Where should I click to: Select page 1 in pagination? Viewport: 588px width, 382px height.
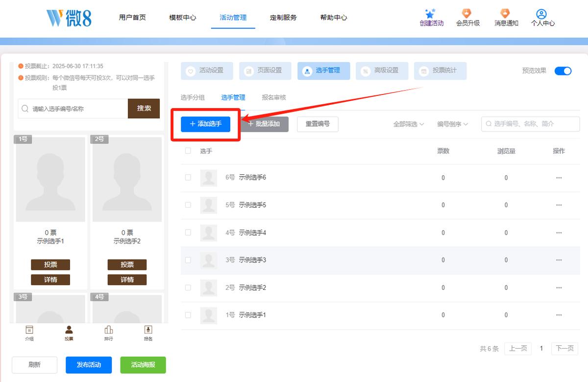[x=541, y=349]
